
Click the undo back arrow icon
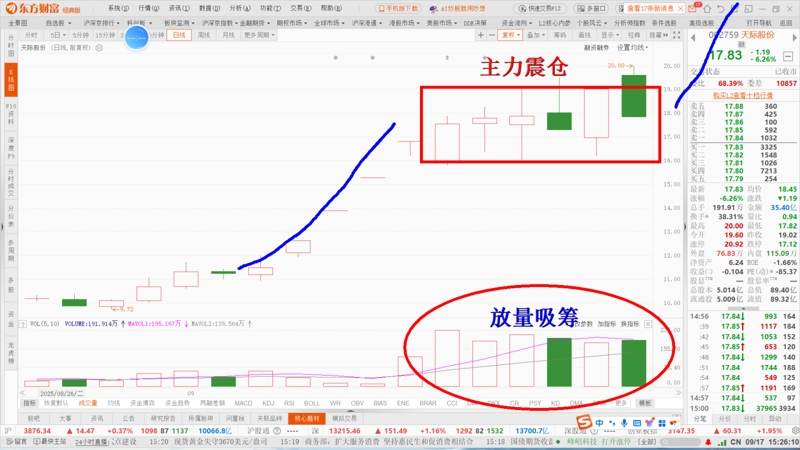pyautogui.click(x=720, y=9)
